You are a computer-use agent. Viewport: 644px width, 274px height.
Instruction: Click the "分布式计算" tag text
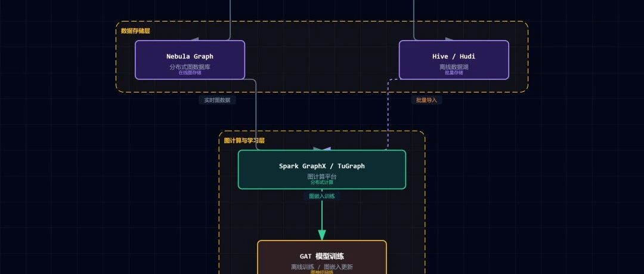[x=322, y=182]
